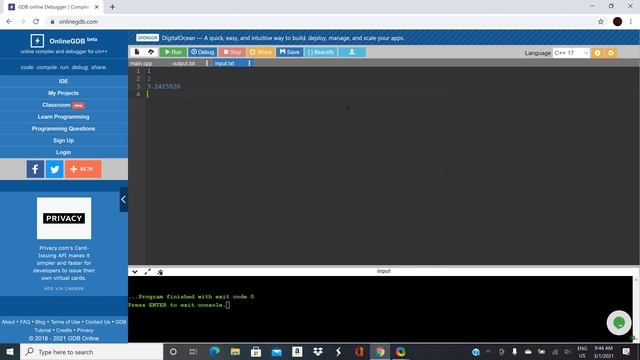Screen dimensions: 640x360
Task: Open the OnlineGDB logo
Action: (64, 41)
